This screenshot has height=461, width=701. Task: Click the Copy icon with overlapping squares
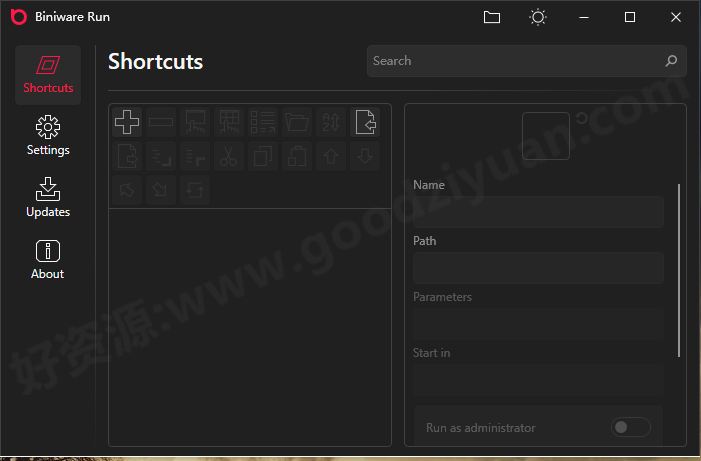263,156
